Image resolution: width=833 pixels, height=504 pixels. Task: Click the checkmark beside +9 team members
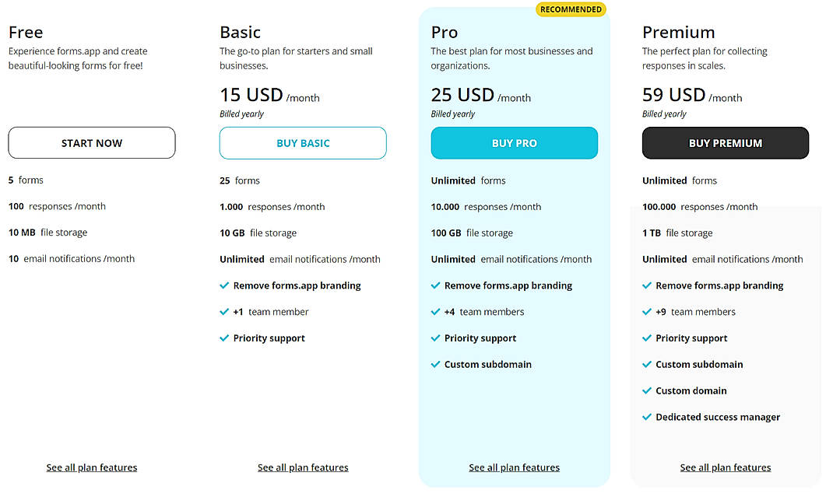pos(647,311)
